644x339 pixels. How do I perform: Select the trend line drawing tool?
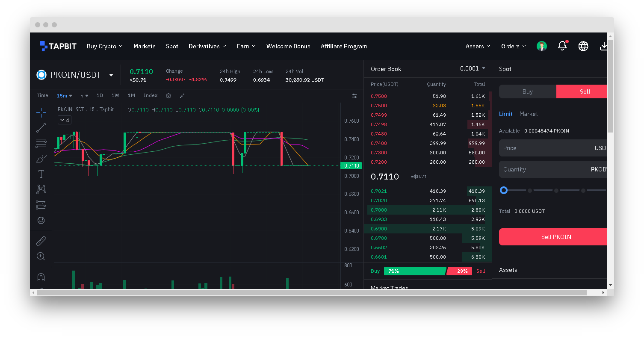[x=41, y=128]
